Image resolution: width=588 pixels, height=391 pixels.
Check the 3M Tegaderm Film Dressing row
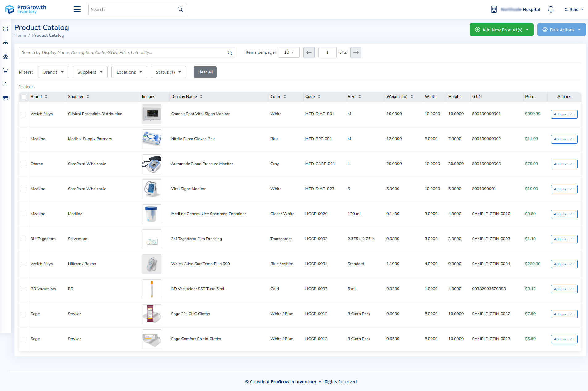click(x=24, y=239)
